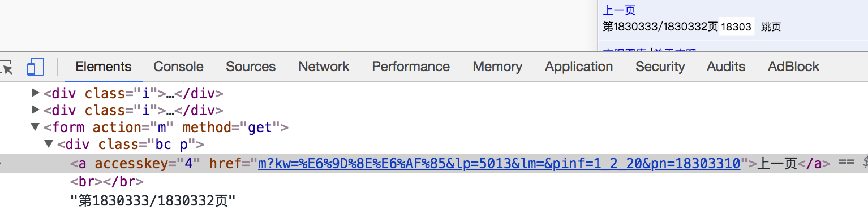Focus the page number input showing 18303
This screenshot has height=210, width=868.
click(x=737, y=27)
